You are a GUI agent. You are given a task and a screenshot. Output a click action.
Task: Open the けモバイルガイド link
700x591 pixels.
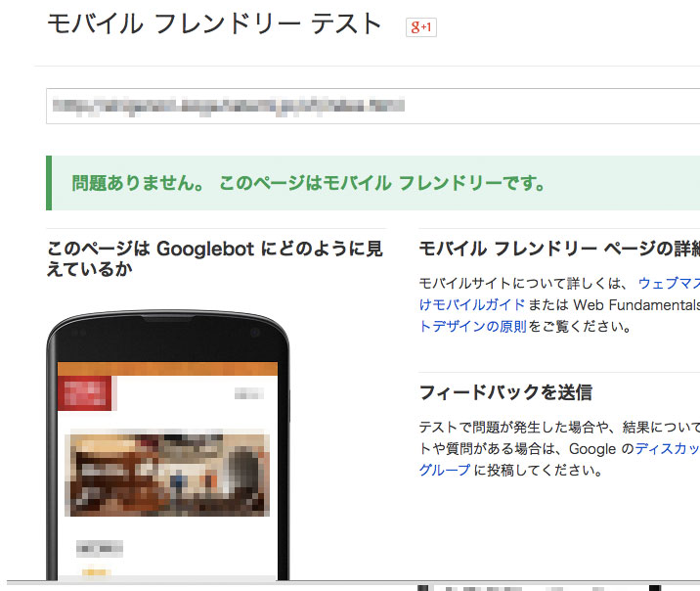(472, 304)
